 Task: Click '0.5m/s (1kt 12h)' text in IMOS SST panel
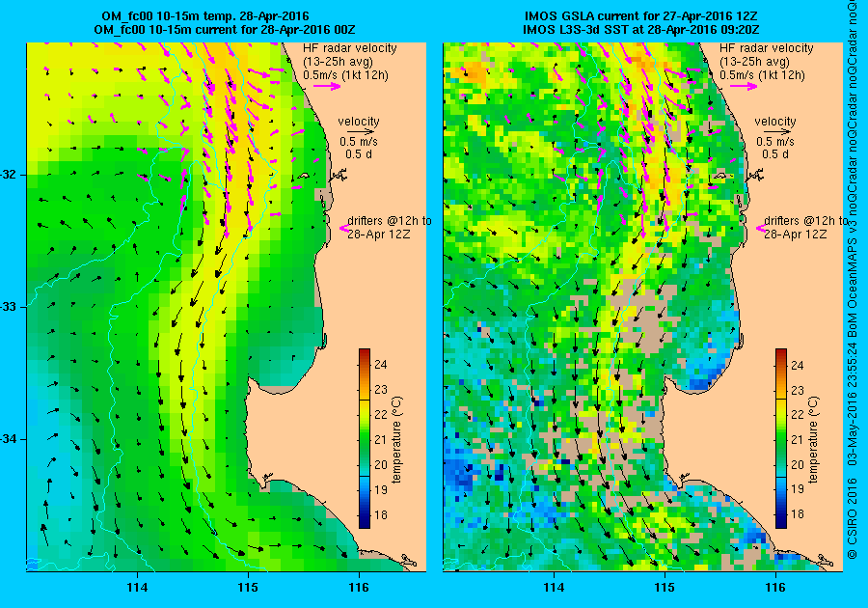pos(762,74)
